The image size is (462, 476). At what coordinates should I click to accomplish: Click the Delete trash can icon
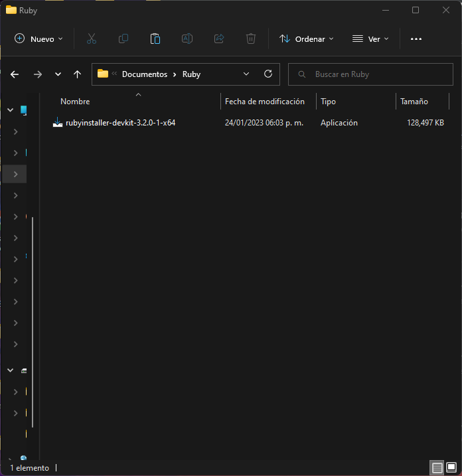[x=251, y=39]
